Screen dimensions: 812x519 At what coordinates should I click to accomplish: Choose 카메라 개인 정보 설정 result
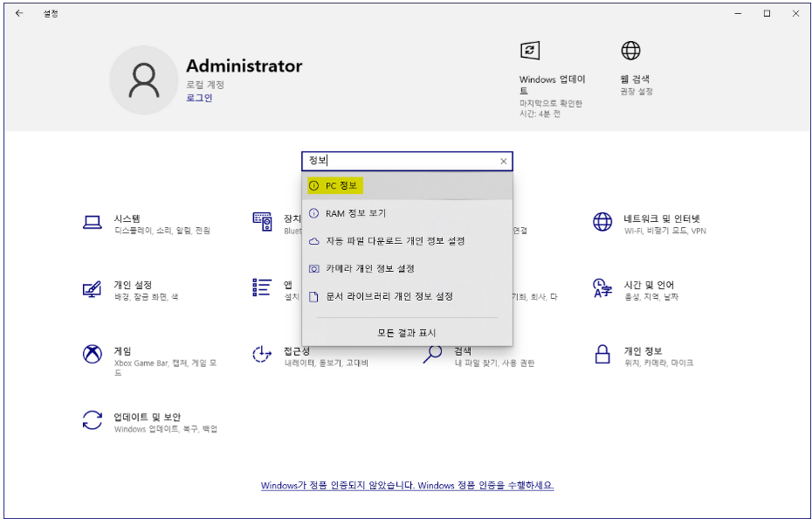[407, 268]
